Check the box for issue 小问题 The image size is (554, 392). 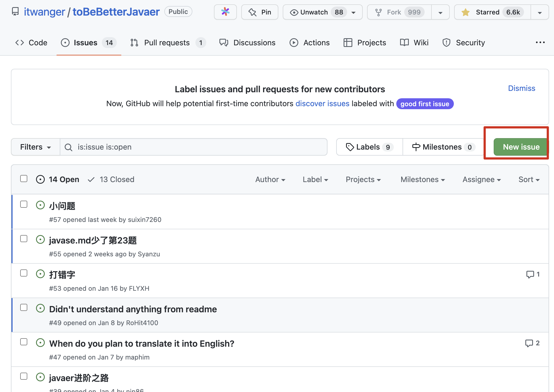24,204
